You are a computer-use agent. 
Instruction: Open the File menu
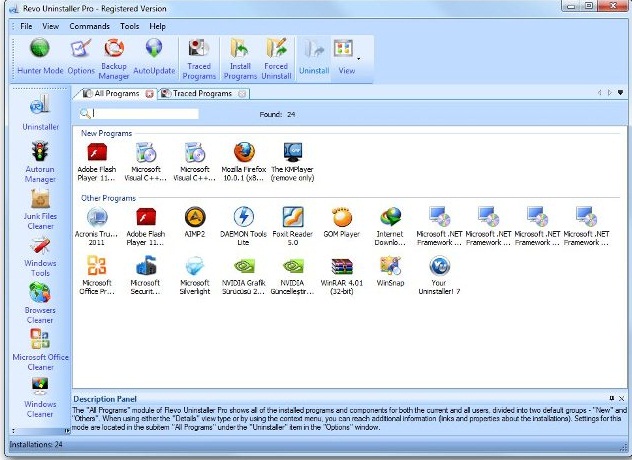point(26,26)
